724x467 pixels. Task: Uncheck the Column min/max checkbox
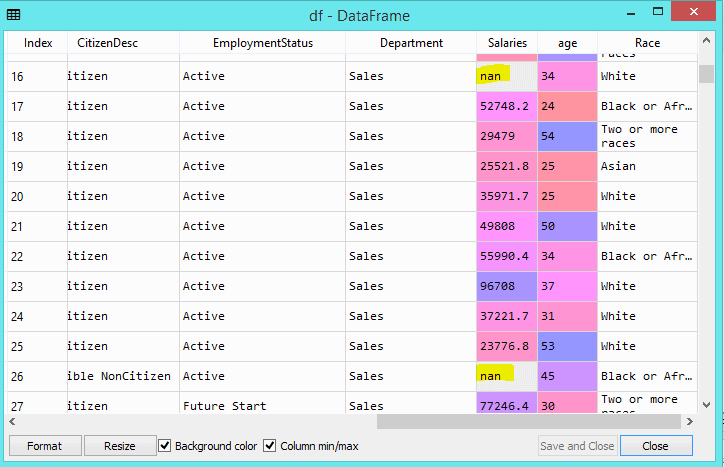(270, 446)
